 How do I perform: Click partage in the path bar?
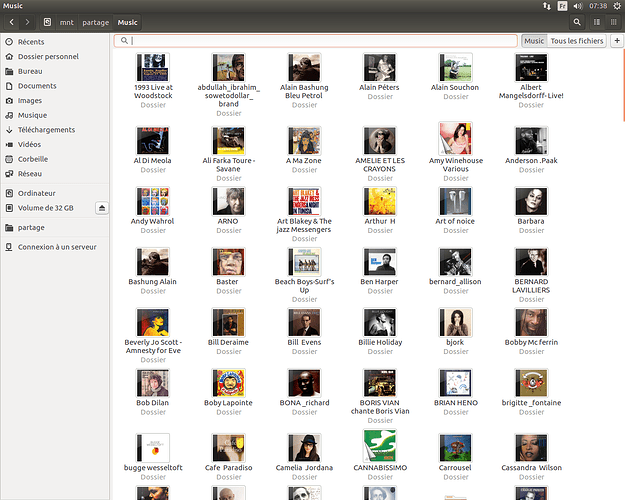click(96, 22)
